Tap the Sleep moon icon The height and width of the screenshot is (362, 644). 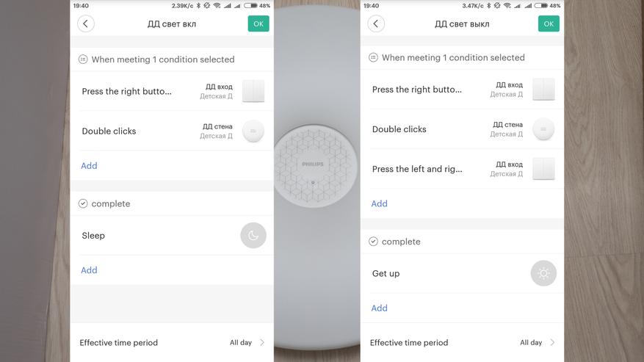pyautogui.click(x=253, y=236)
